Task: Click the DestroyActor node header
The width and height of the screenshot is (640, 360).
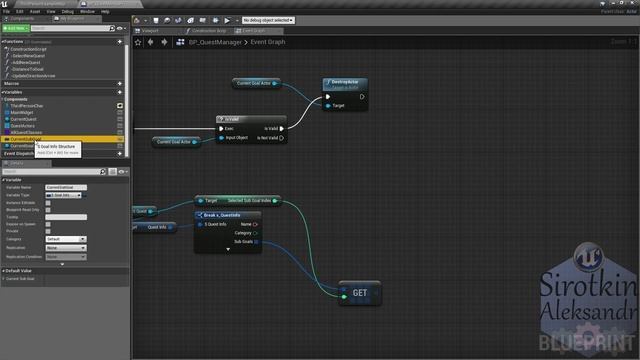Action: pyautogui.click(x=345, y=83)
